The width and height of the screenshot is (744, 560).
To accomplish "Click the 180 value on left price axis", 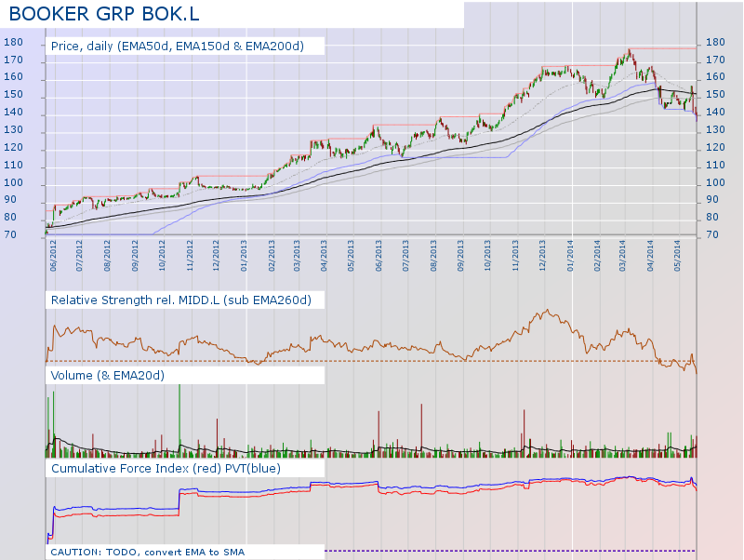I will click(13, 42).
